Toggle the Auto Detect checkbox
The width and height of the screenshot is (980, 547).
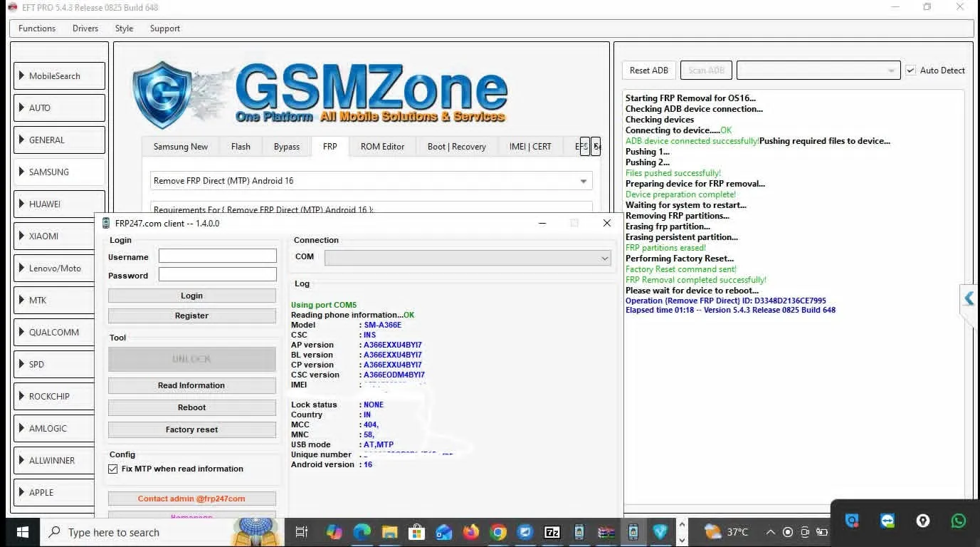point(910,71)
